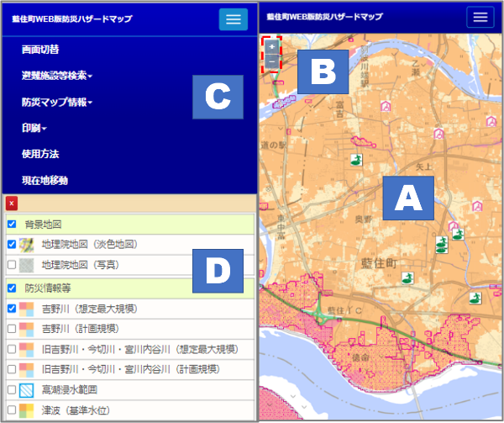Click pink shelter icon near 富吉
This screenshot has width=504, height=423.
pos(386,106)
